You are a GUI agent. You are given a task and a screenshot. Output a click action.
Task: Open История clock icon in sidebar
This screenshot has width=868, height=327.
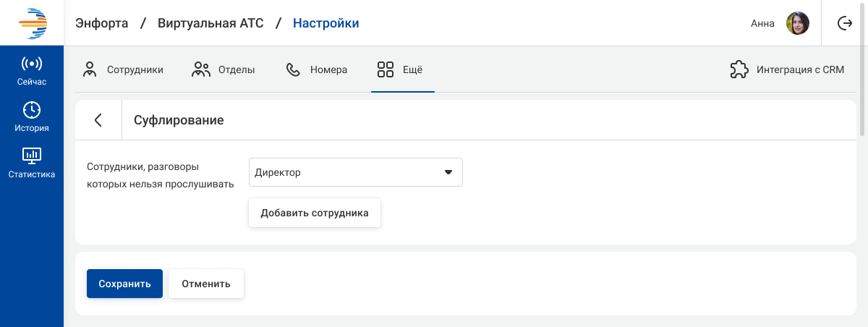point(32,110)
